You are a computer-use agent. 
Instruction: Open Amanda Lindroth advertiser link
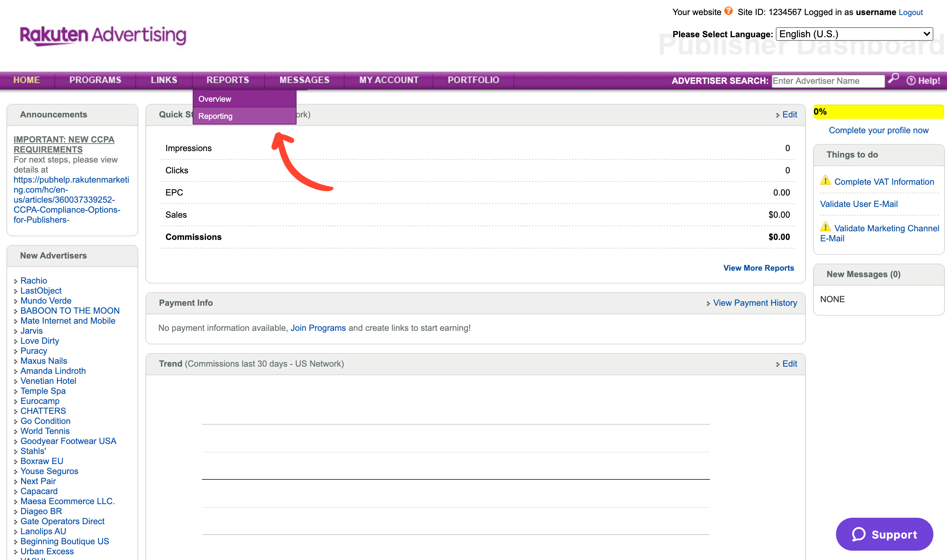(x=53, y=371)
